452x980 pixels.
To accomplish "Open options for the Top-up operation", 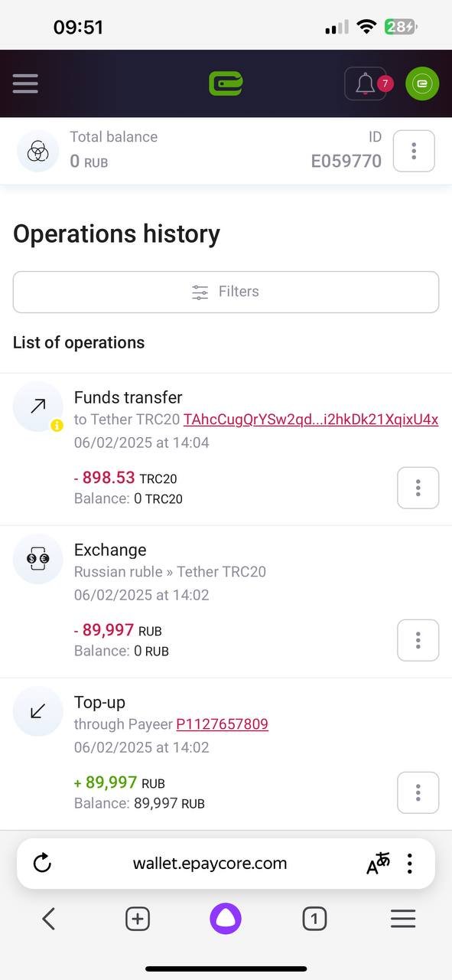I will (x=418, y=792).
